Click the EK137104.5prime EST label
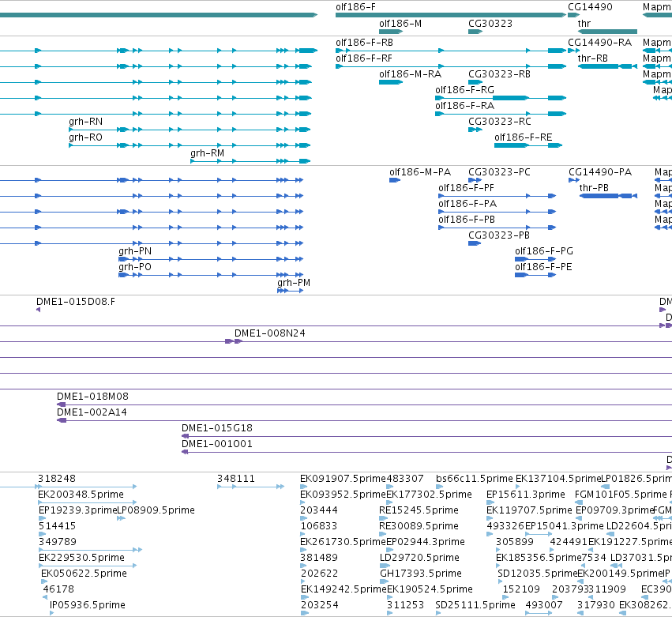Viewport: 672px width, 617px height. [558, 479]
